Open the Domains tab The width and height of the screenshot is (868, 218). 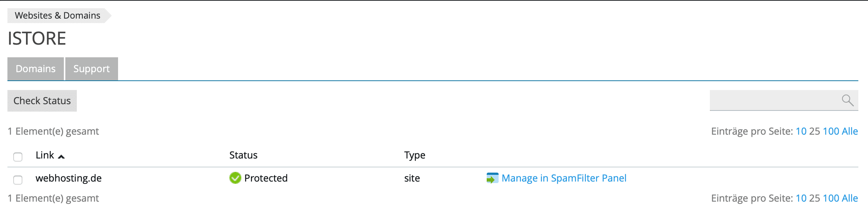click(x=36, y=69)
